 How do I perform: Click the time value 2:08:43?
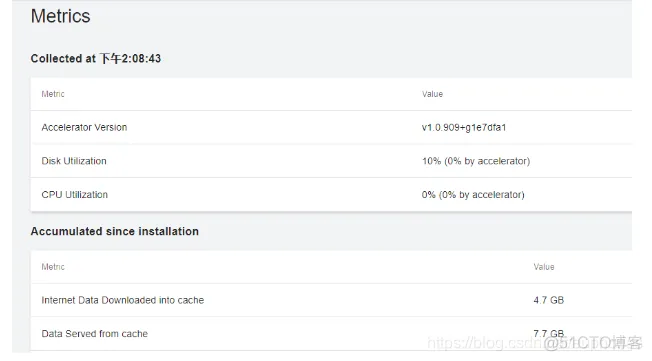pyautogui.click(x=141, y=59)
